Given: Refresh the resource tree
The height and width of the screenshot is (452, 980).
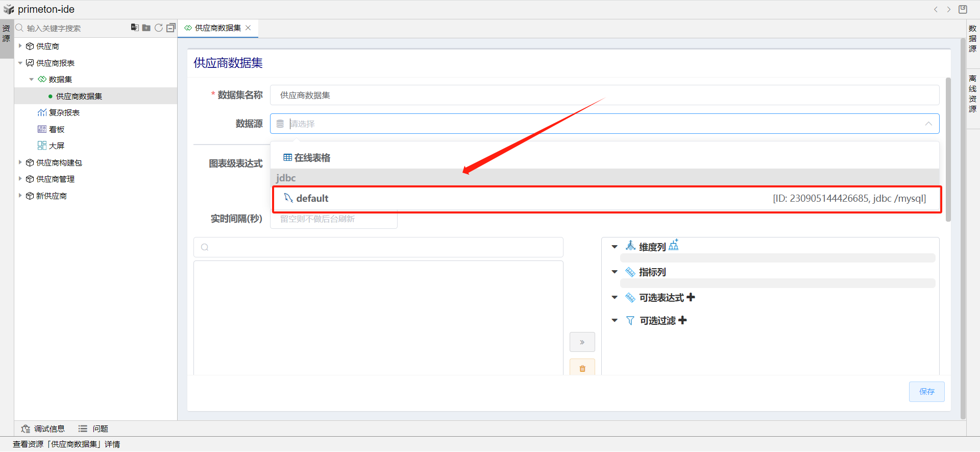Looking at the screenshot, I should (159, 28).
